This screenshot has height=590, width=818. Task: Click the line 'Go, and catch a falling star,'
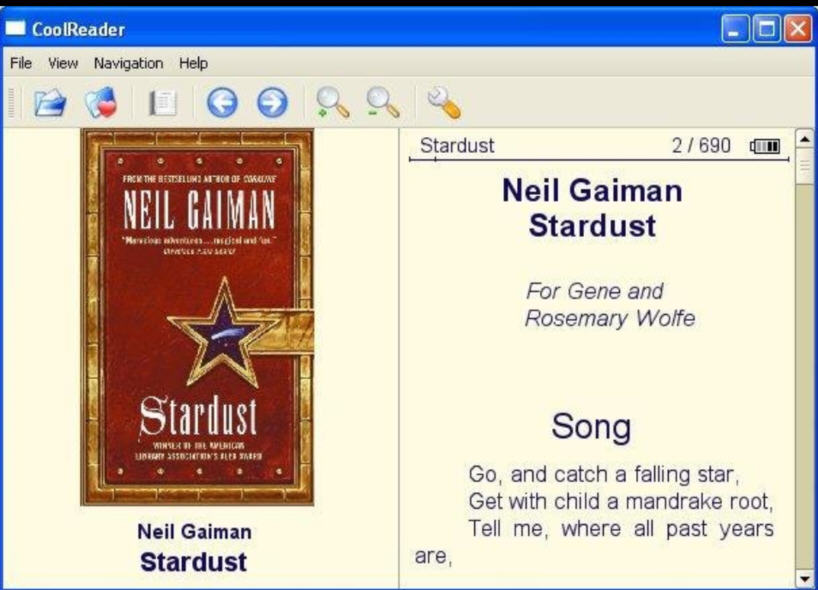click(604, 474)
